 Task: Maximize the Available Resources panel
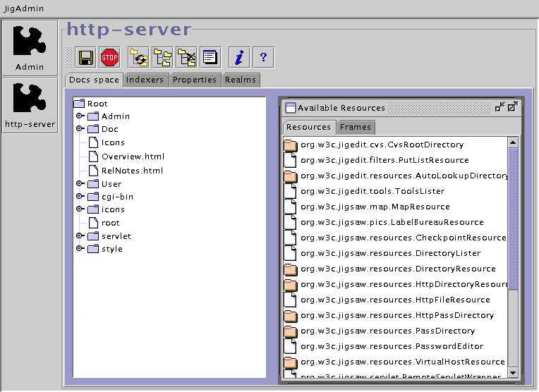click(513, 107)
